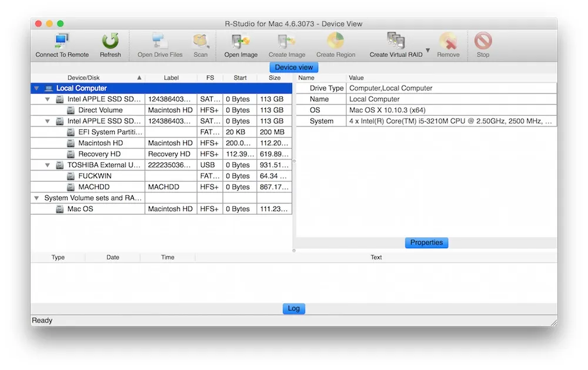Select the Create Virtual RAID icon
This screenshot has height=370, width=588.
(x=395, y=42)
